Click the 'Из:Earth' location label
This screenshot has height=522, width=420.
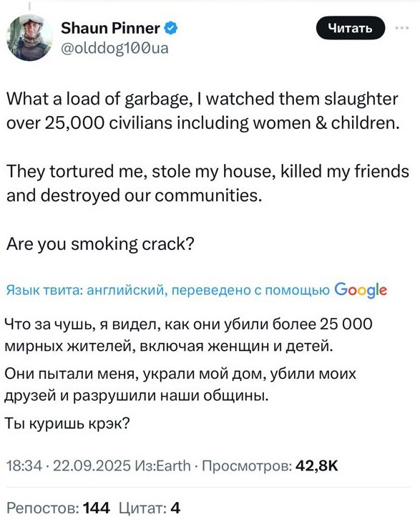(x=162, y=465)
